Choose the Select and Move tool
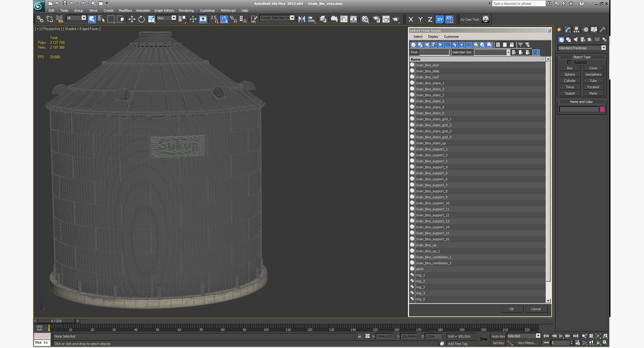This screenshot has height=348, width=644. point(132,19)
